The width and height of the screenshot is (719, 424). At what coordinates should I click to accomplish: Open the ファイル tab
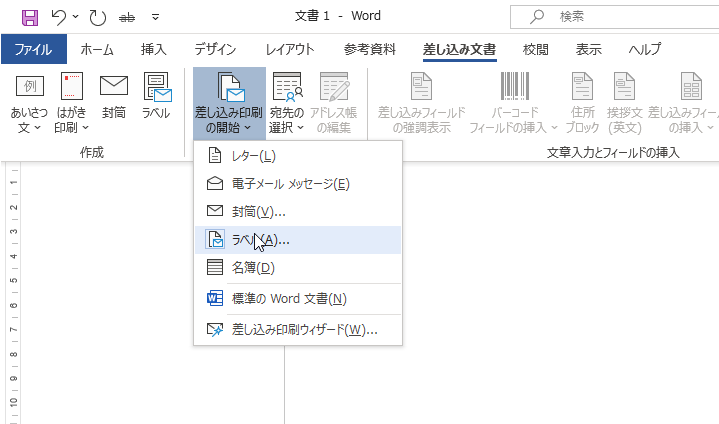[33, 49]
